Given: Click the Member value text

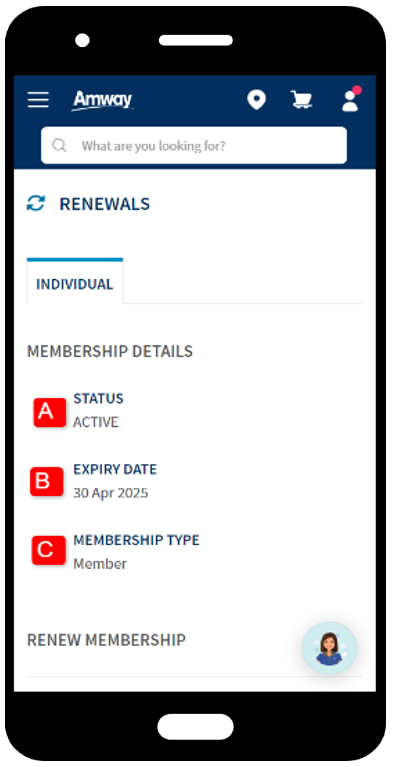Looking at the screenshot, I should coord(100,564).
